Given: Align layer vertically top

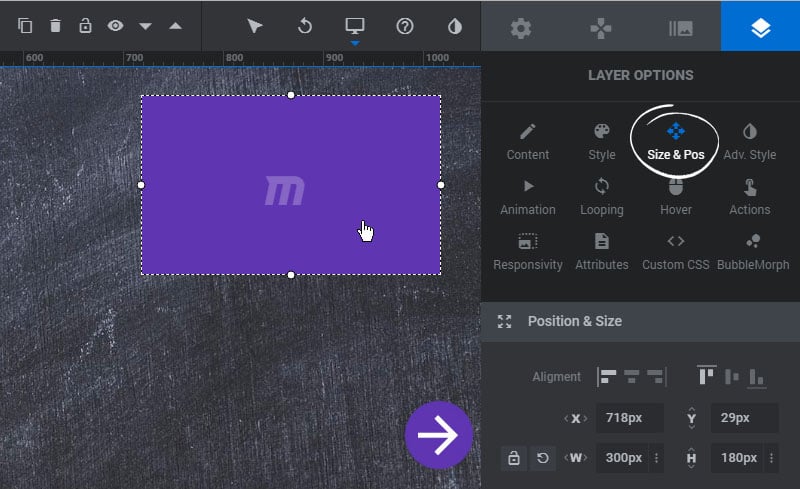Looking at the screenshot, I should pos(707,376).
